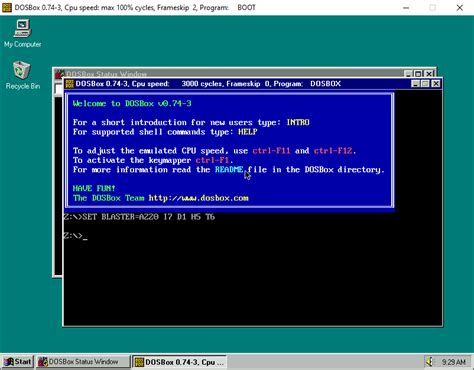
Task: Click the HELP command word
Action: click(x=247, y=132)
